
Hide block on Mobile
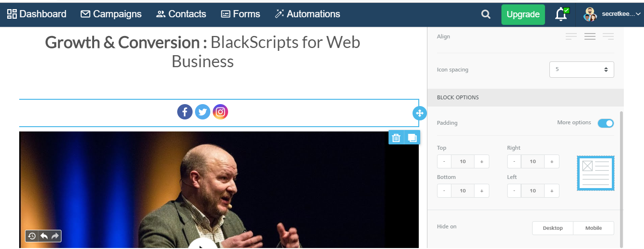point(594,228)
